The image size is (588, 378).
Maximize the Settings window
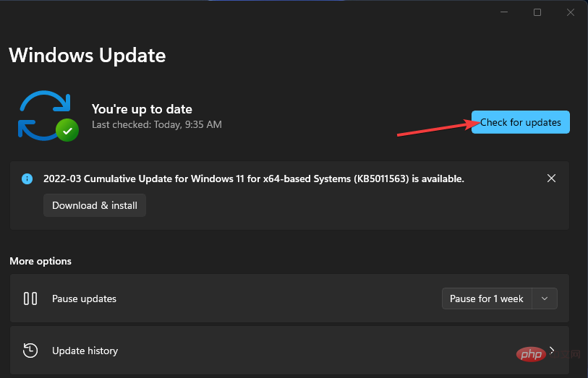(537, 12)
